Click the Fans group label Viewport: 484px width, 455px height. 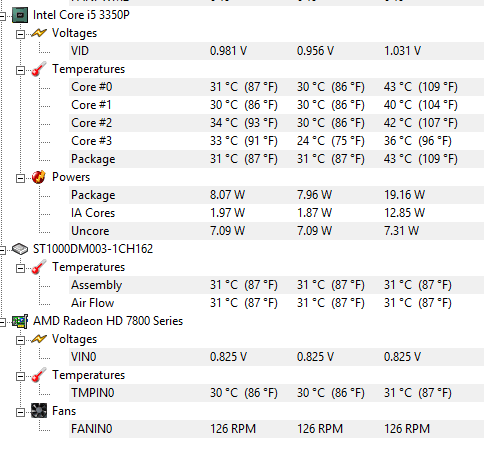click(x=64, y=411)
